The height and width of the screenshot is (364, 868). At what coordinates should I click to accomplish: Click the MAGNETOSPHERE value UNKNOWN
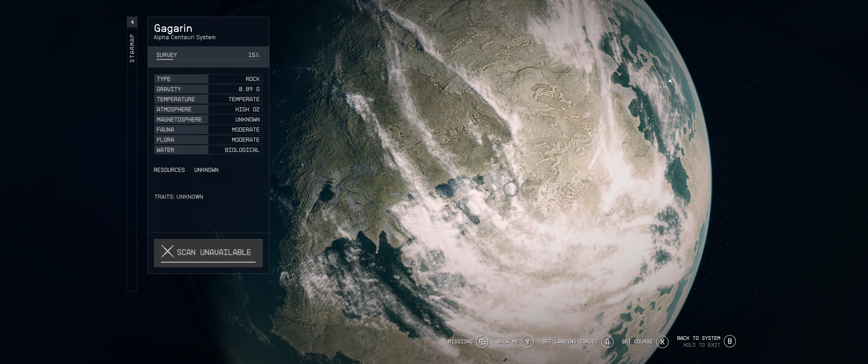coord(247,119)
